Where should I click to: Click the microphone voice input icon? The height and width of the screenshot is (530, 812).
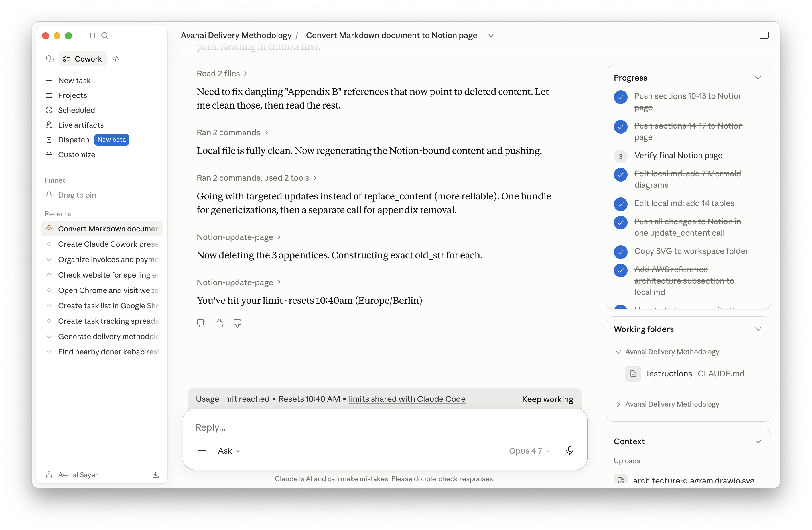click(569, 451)
